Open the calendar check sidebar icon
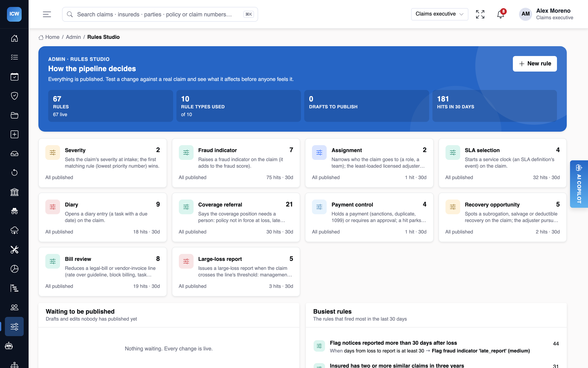 point(14,77)
